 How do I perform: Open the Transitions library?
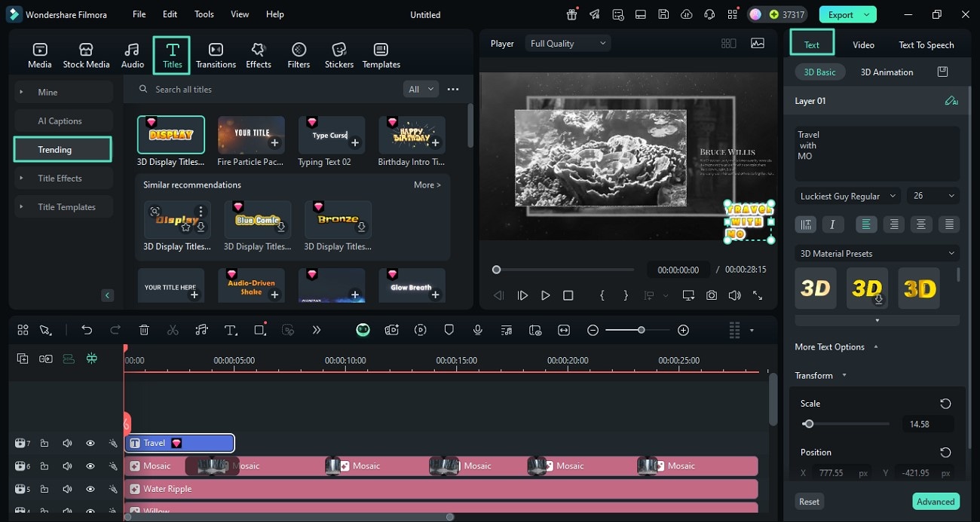(x=216, y=56)
